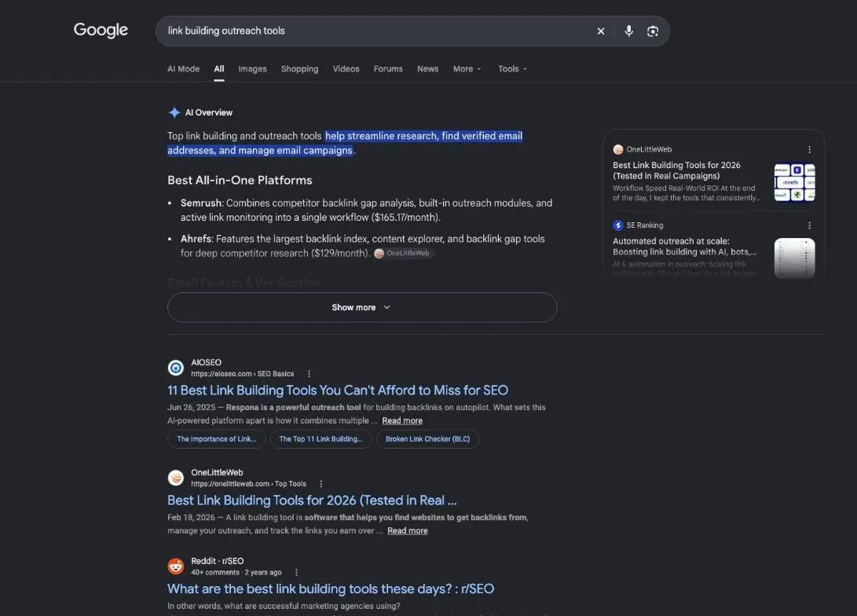Click the Ahrefs bullet text

coord(362,246)
